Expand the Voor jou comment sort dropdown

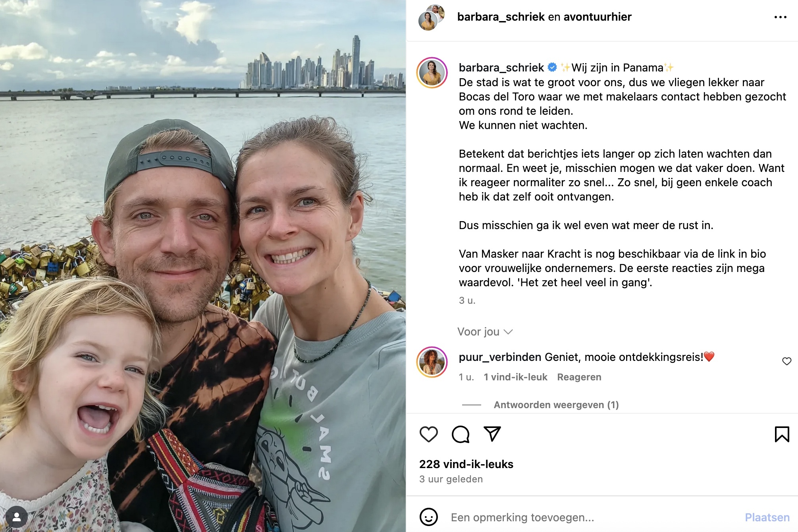click(x=485, y=332)
